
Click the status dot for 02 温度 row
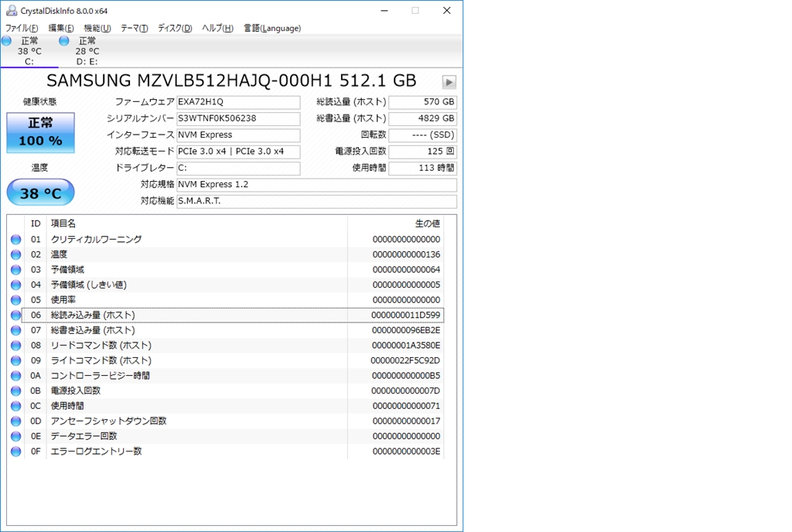coord(16,255)
